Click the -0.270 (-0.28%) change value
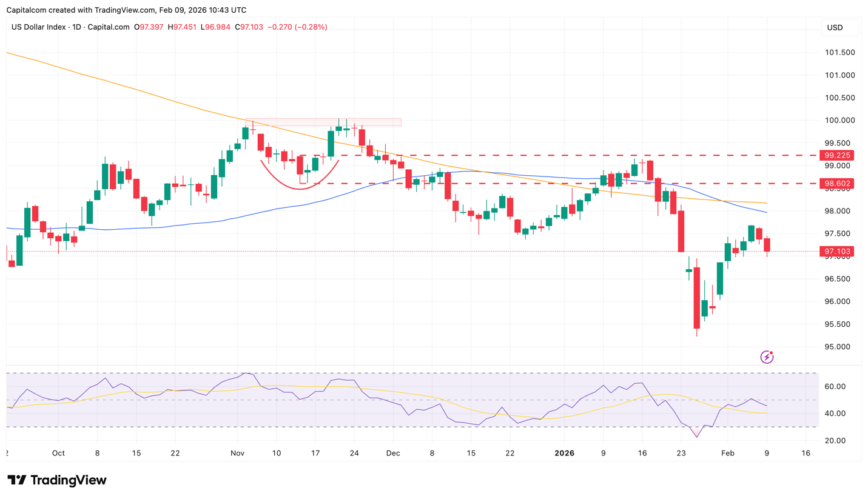Viewport: 868px width, 499px height. tap(297, 27)
